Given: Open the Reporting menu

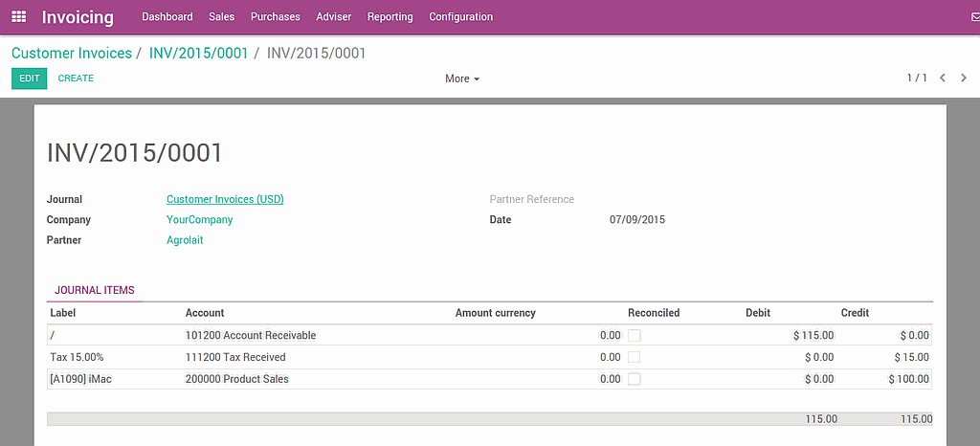Looking at the screenshot, I should (x=390, y=17).
